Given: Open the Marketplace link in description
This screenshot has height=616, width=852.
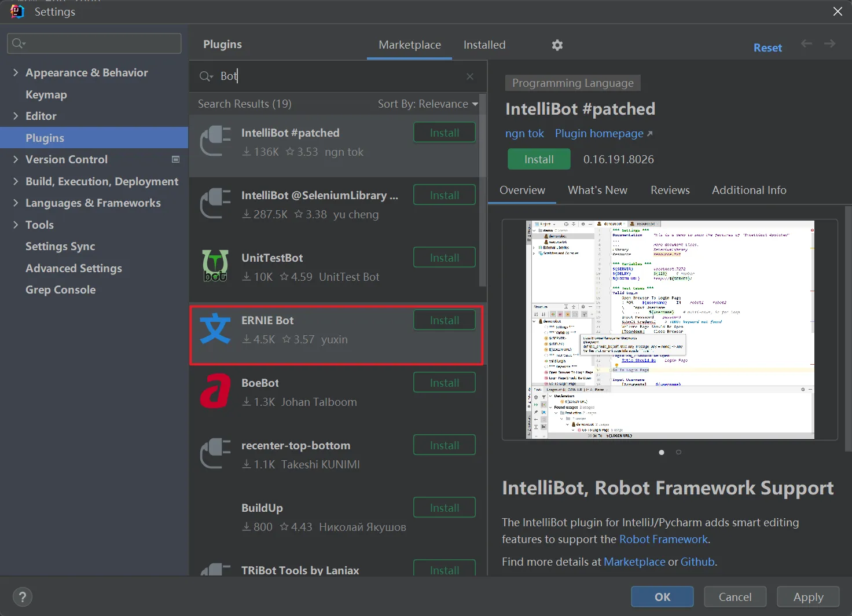Looking at the screenshot, I should (x=634, y=562).
